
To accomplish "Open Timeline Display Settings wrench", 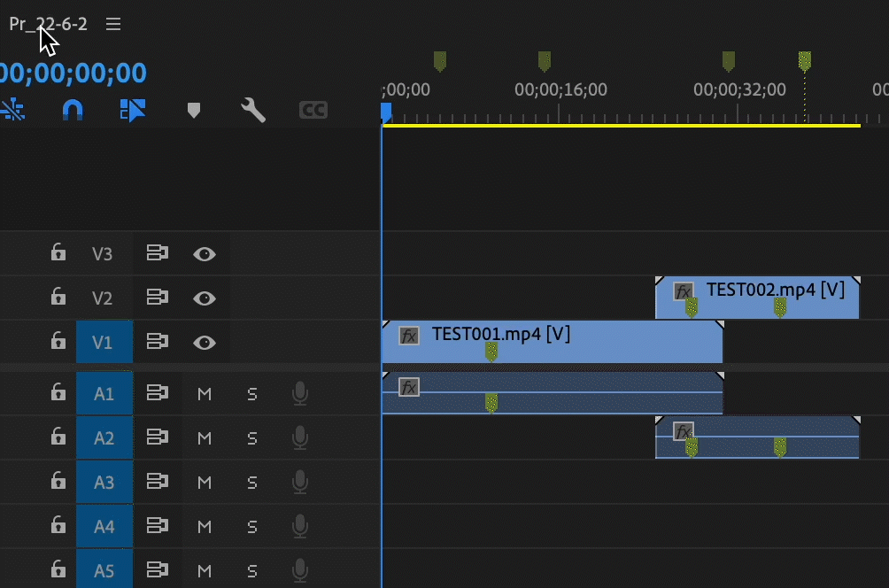I will (x=253, y=110).
